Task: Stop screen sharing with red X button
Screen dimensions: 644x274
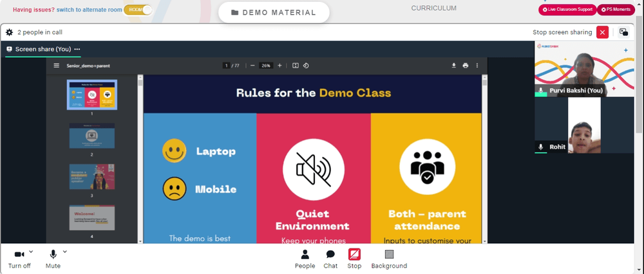Action: pos(603,32)
